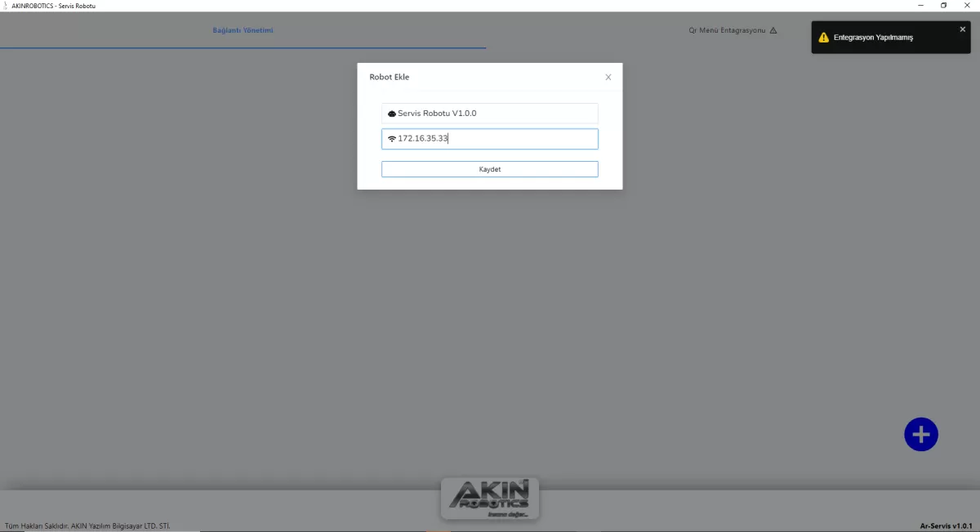
Task: Click the Wi-Fi icon in the IP field
Action: 392,139
